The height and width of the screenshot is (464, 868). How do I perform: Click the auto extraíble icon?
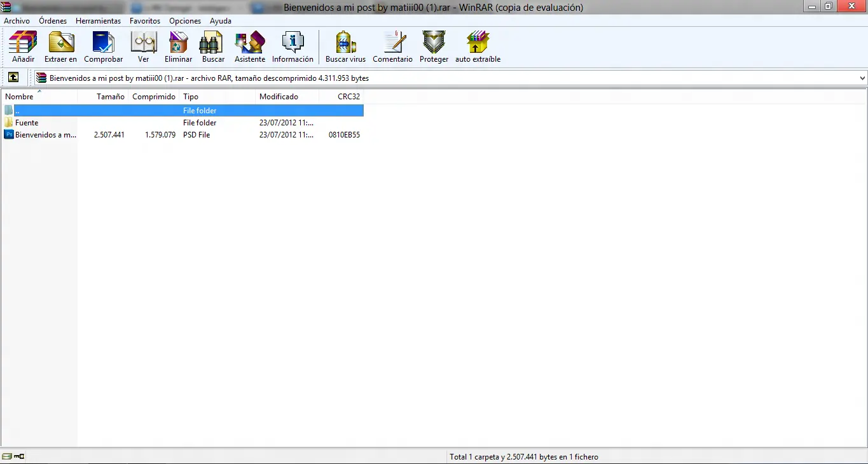(478, 43)
